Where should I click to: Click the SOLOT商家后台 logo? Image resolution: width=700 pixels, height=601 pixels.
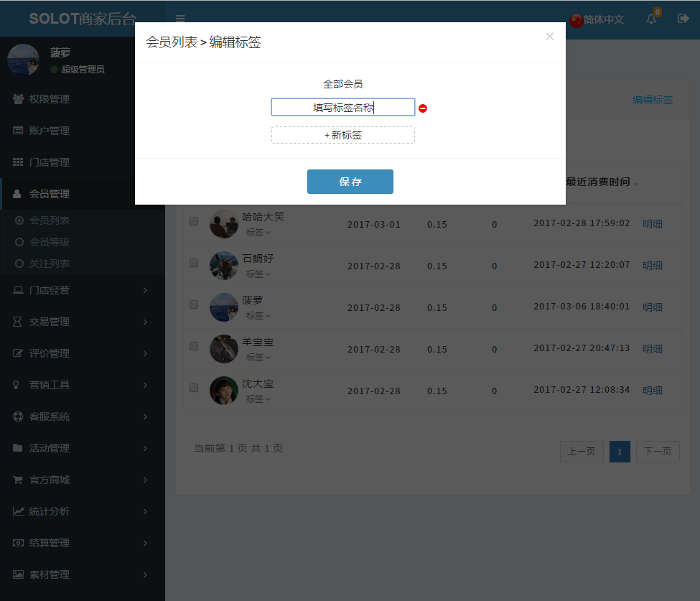[x=83, y=18]
